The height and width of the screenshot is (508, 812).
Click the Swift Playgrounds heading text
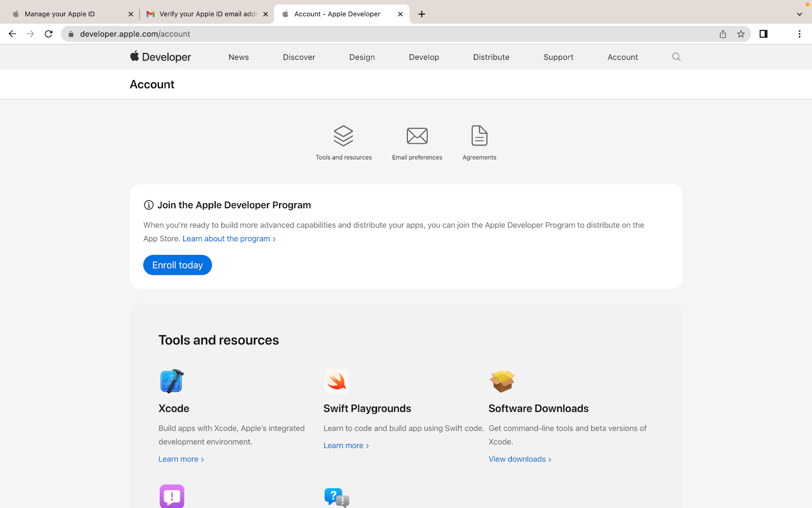pos(367,408)
